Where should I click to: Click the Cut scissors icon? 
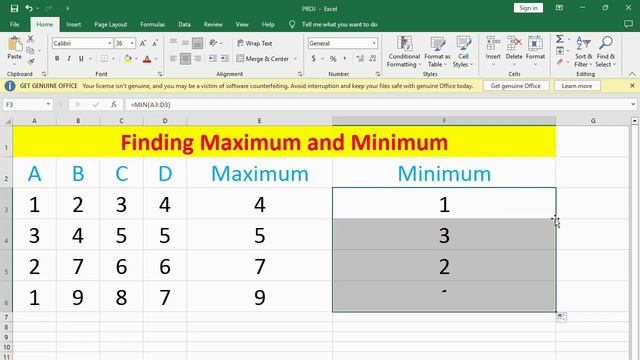click(31, 39)
